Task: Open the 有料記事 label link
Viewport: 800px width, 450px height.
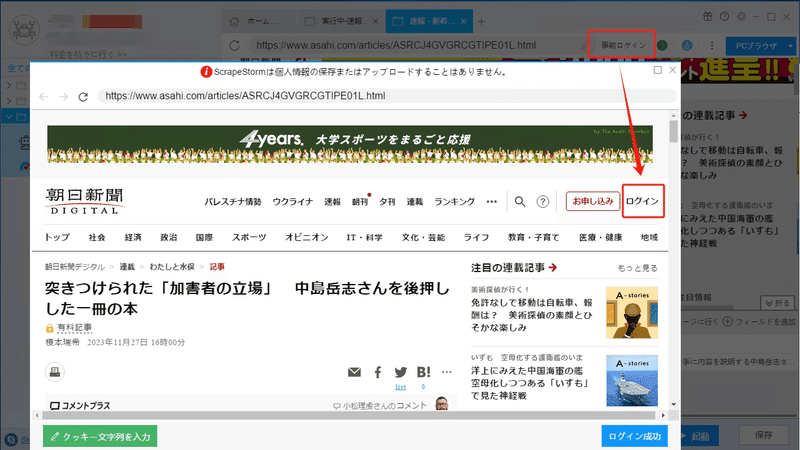Action: coord(74,328)
